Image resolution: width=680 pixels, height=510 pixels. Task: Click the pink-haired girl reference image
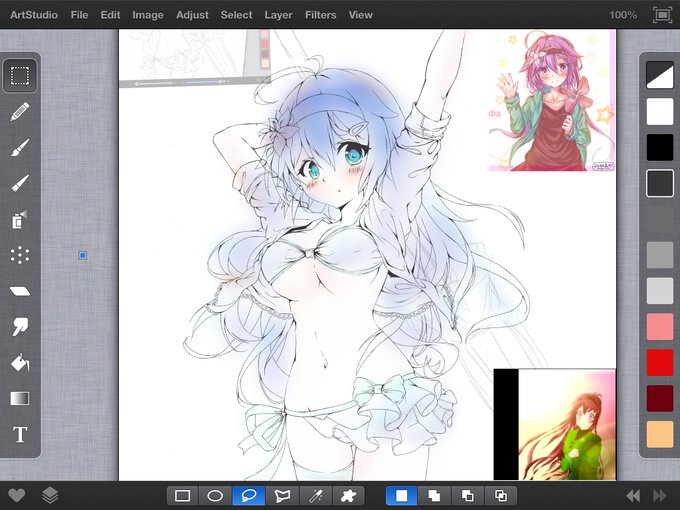click(x=552, y=101)
